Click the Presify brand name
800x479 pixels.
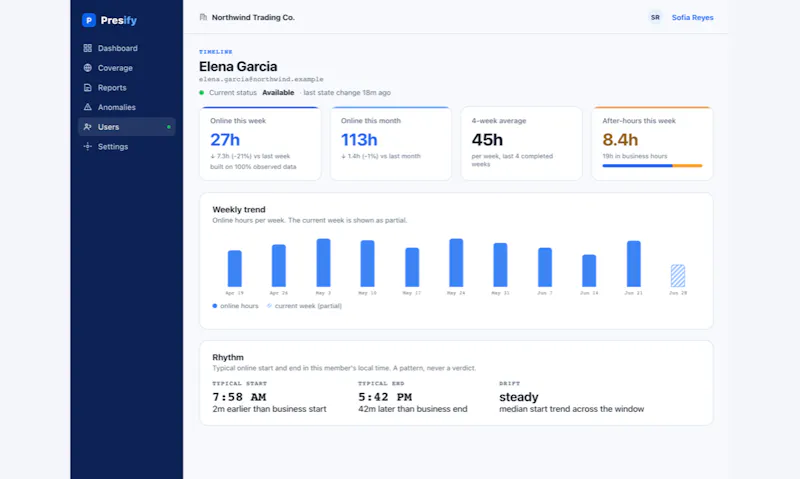point(118,20)
